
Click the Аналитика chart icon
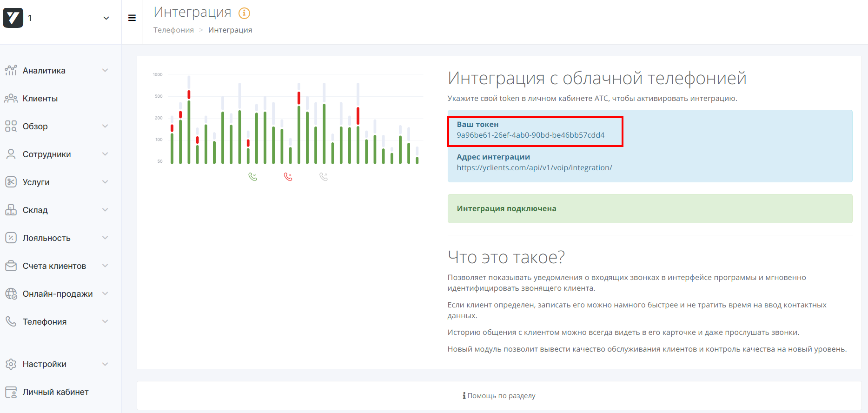pyautogui.click(x=11, y=71)
